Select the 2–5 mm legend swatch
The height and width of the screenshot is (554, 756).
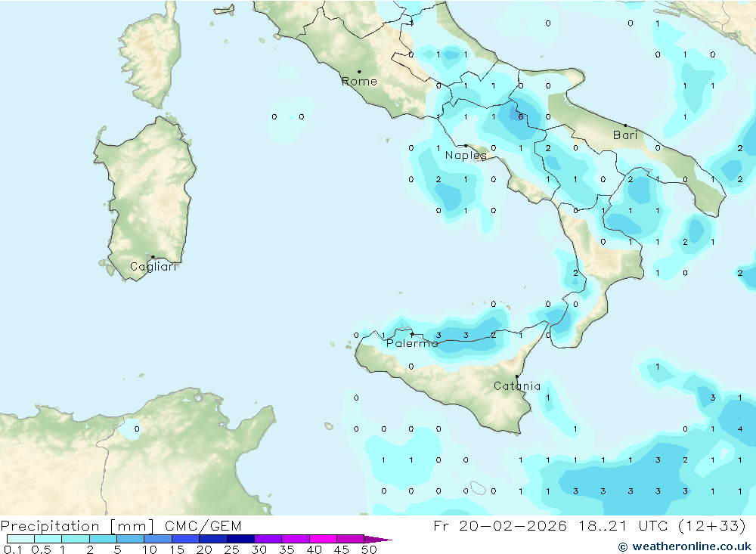pos(103,539)
